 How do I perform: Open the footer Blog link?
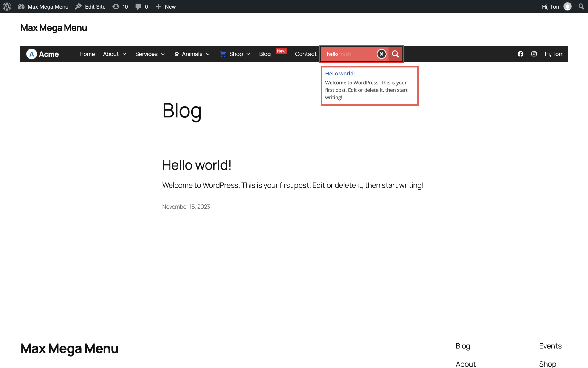[x=463, y=346]
